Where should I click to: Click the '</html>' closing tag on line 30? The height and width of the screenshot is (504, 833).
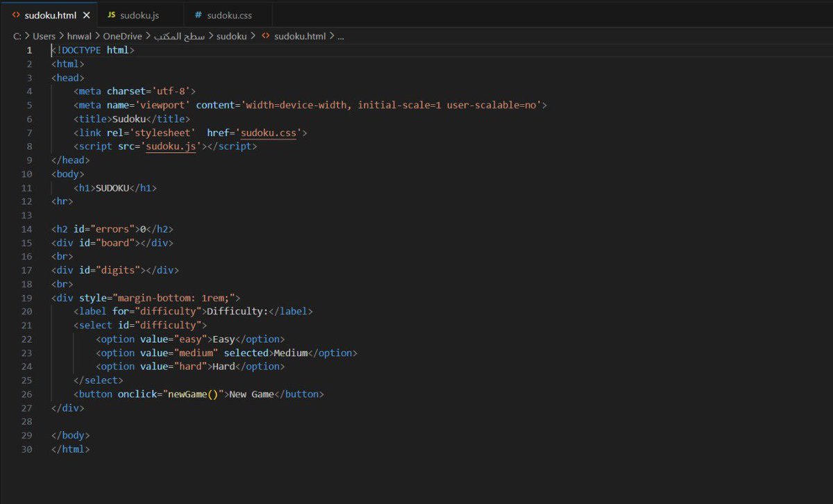[x=71, y=449]
